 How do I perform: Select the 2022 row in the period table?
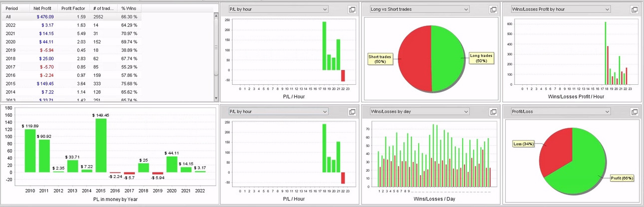click(72, 25)
